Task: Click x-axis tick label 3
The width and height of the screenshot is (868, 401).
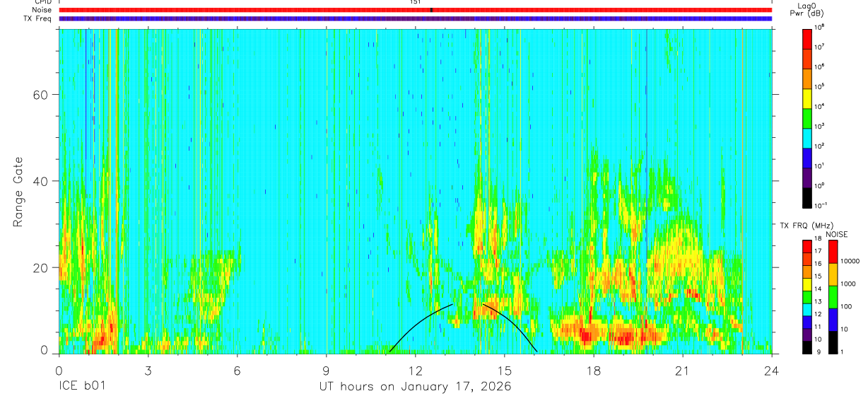Action: [x=148, y=370]
